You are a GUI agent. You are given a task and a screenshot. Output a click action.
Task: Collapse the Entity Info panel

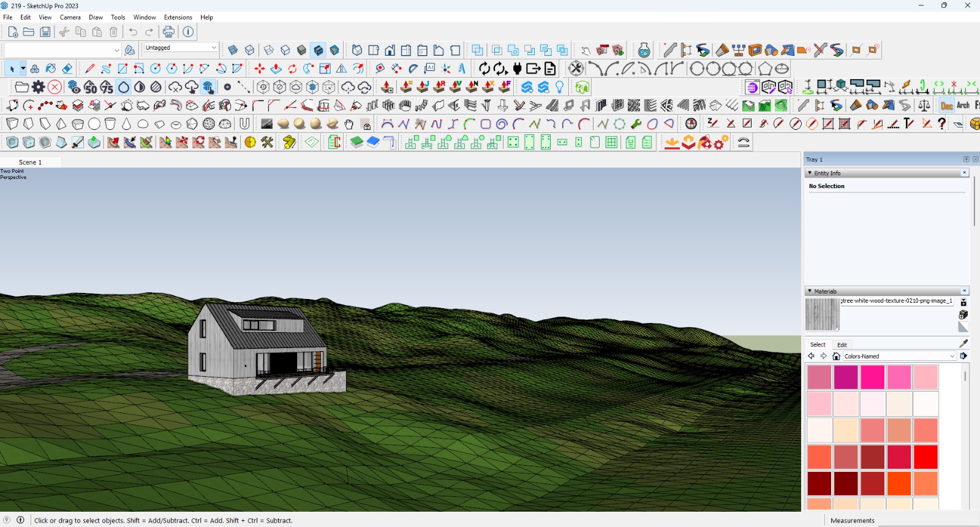810,173
